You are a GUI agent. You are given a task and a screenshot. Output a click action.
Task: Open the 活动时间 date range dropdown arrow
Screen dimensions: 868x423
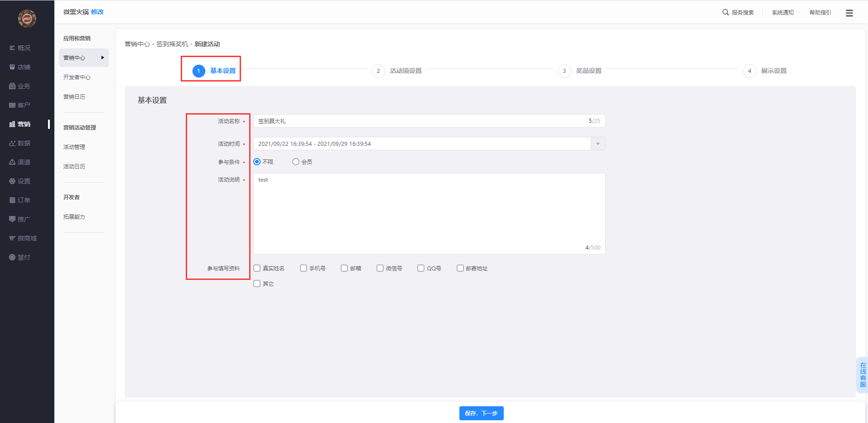pyautogui.click(x=598, y=144)
